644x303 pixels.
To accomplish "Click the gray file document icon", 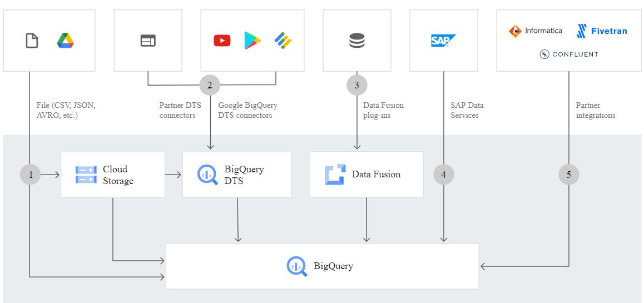I will point(32,41).
